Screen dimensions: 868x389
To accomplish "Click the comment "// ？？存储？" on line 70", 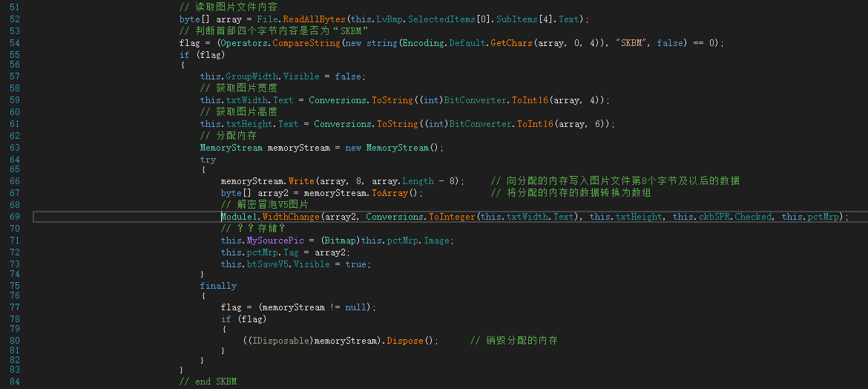I will tap(253, 229).
